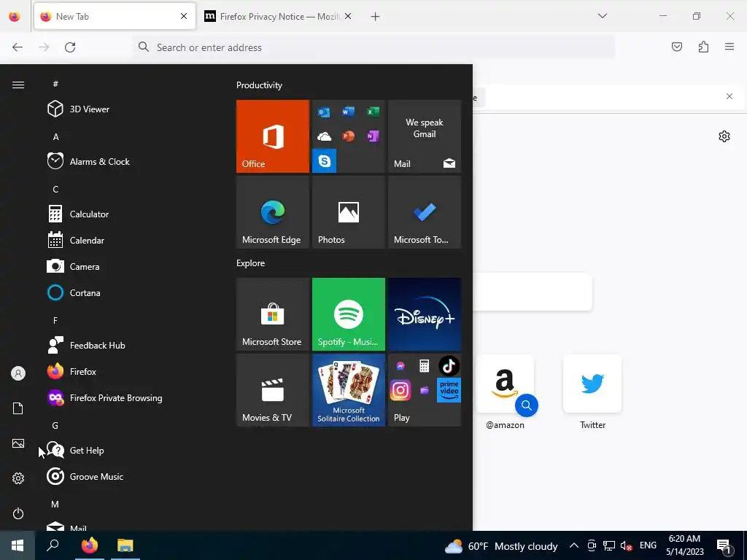
Task: Click the user account icon in Start sidebar
Action: click(18, 373)
